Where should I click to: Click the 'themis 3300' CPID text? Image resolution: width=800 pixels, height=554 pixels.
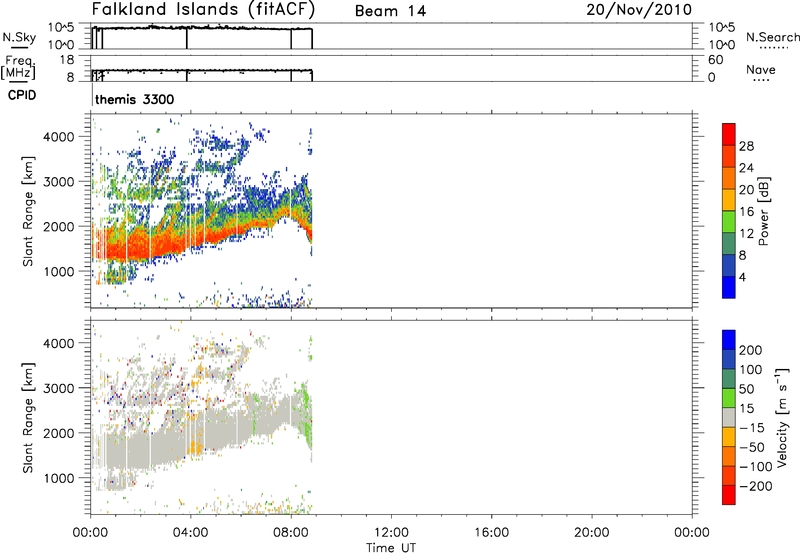pos(135,99)
